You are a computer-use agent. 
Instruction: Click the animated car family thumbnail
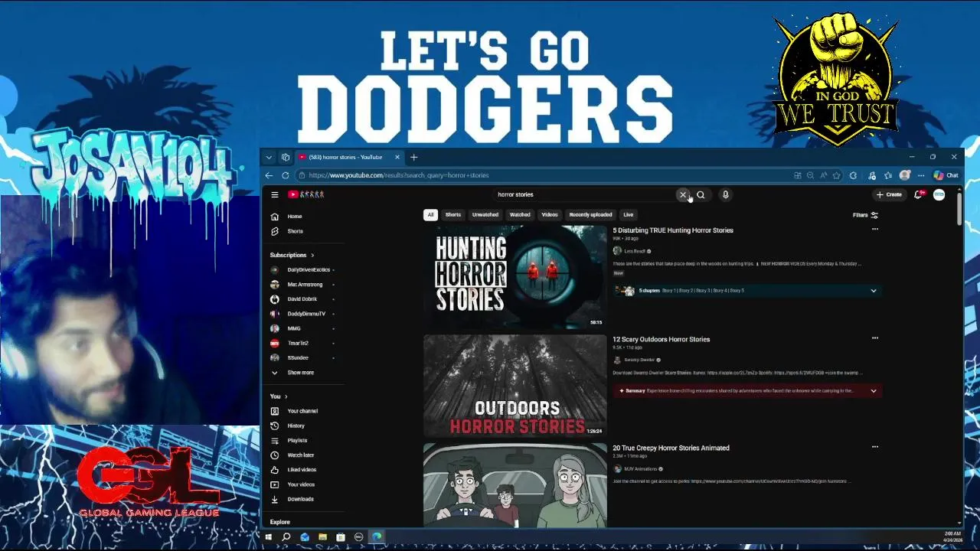coord(514,484)
